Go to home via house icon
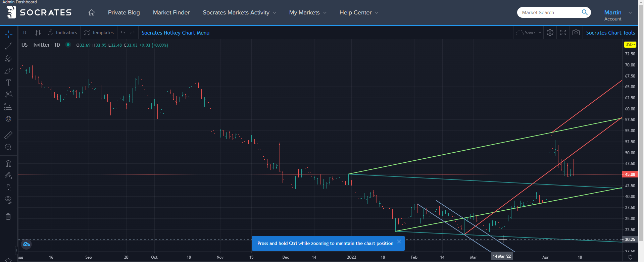The image size is (644, 262). click(92, 12)
